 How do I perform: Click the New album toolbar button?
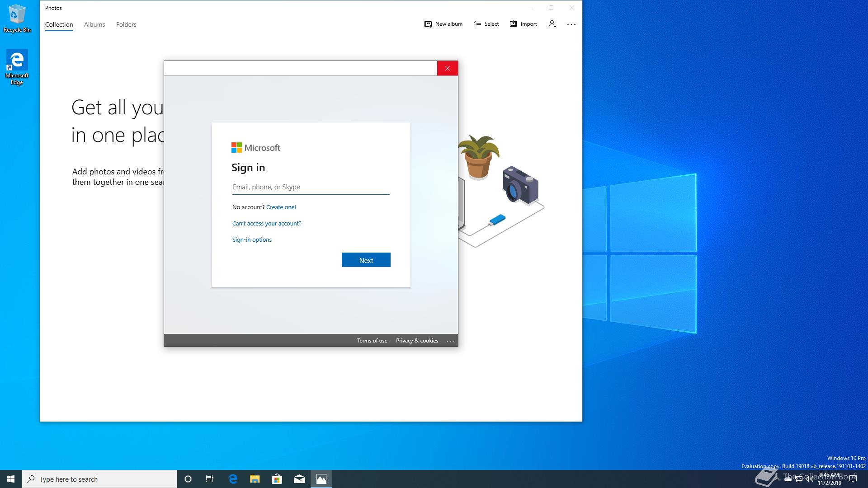point(443,24)
